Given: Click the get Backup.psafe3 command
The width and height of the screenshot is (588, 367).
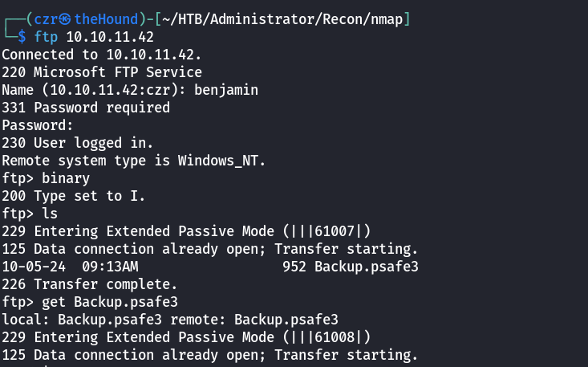Looking at the screenshot, I should (x=108, y=301).
